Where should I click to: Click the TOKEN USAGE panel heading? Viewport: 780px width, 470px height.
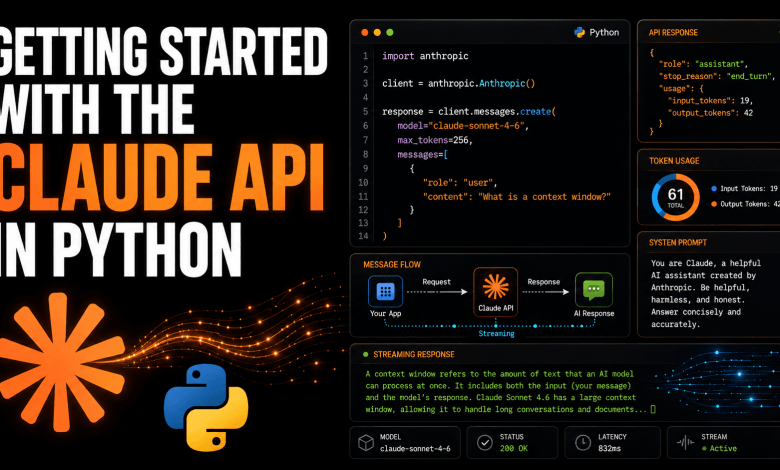pos(674,161)
